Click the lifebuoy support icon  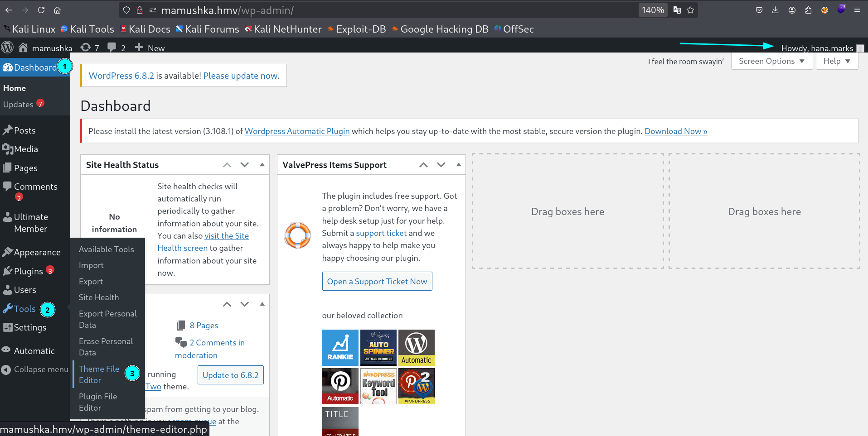pyautogui.click(x=297, y=235)
